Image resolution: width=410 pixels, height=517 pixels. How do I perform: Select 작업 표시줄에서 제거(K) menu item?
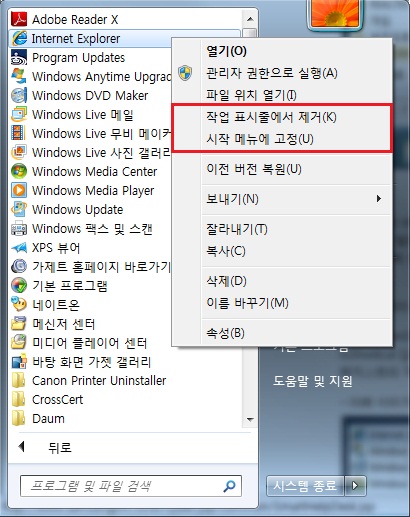[x=282, y=117]
